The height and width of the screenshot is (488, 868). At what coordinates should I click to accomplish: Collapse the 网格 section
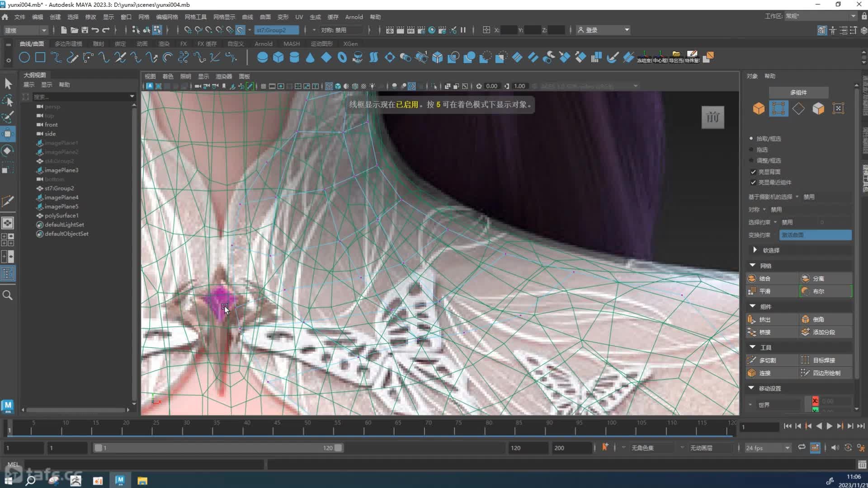click(x=752, y=265)
